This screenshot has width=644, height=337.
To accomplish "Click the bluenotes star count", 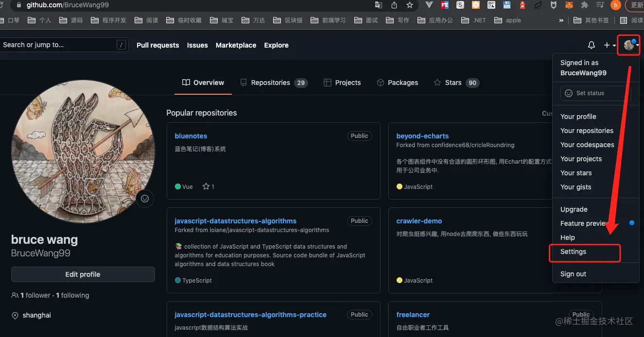I will pyautogui.click(x=209, y=186).
